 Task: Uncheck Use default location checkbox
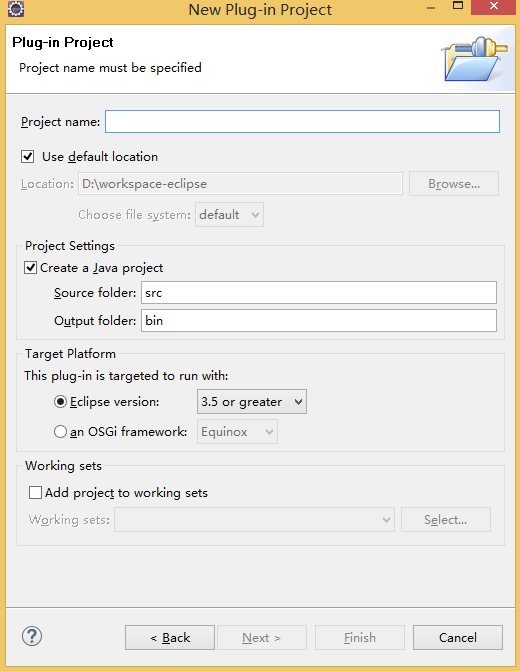pos(28,157)
